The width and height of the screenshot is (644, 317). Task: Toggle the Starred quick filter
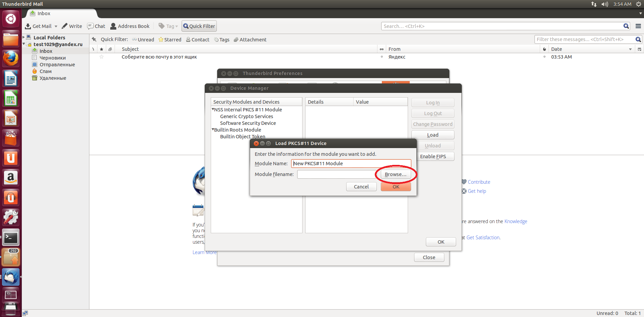point(170,39)
